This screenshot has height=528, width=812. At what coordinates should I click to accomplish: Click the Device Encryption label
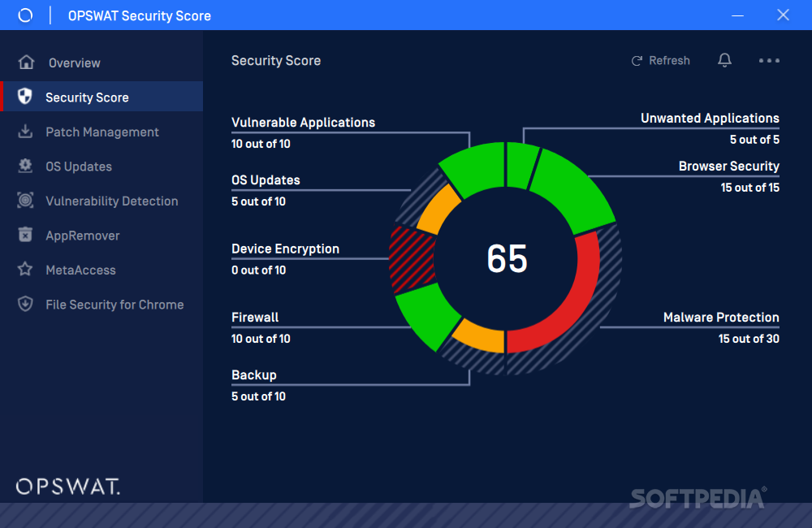point(285,249)
